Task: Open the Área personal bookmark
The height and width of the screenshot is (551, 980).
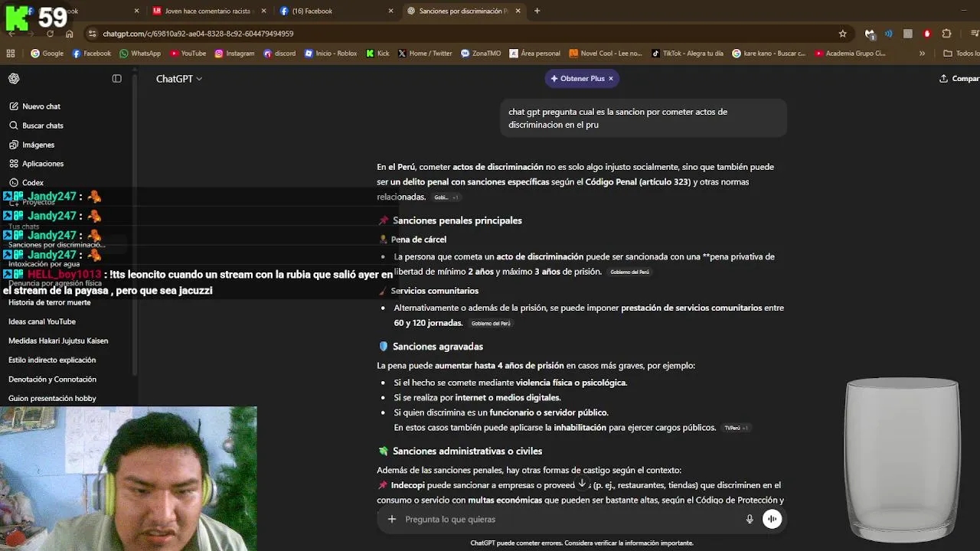Action: (x=534, y=54)
